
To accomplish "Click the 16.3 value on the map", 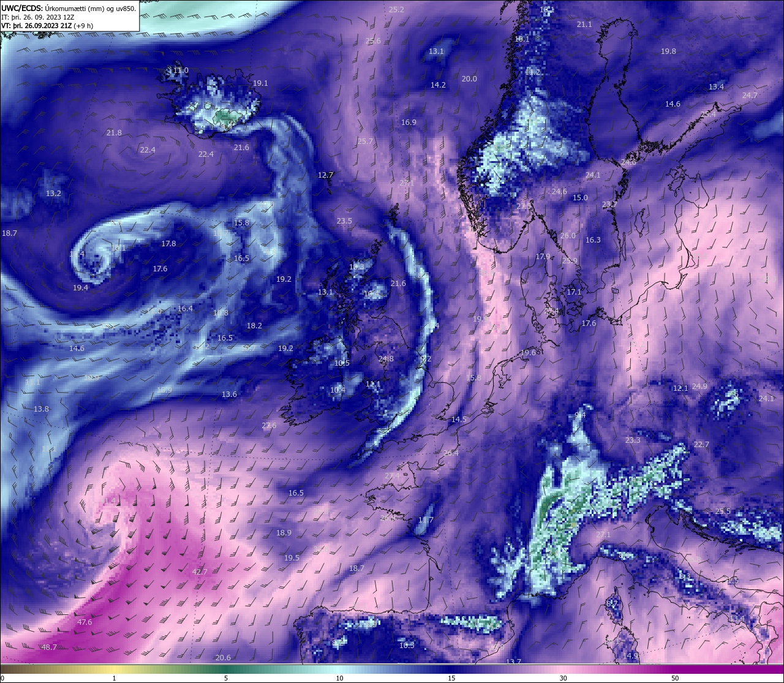I will tap(593, 240).
